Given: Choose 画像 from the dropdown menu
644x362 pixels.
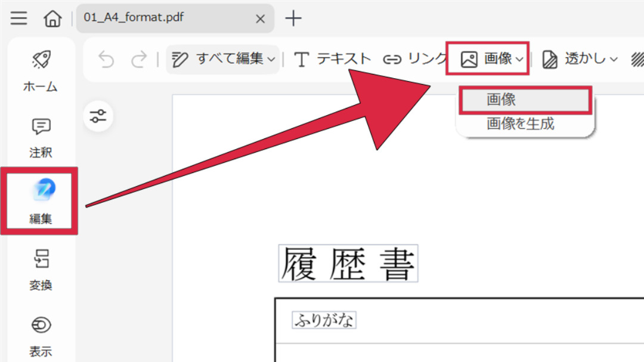Looking at the screenshot, I should (525, 100).
